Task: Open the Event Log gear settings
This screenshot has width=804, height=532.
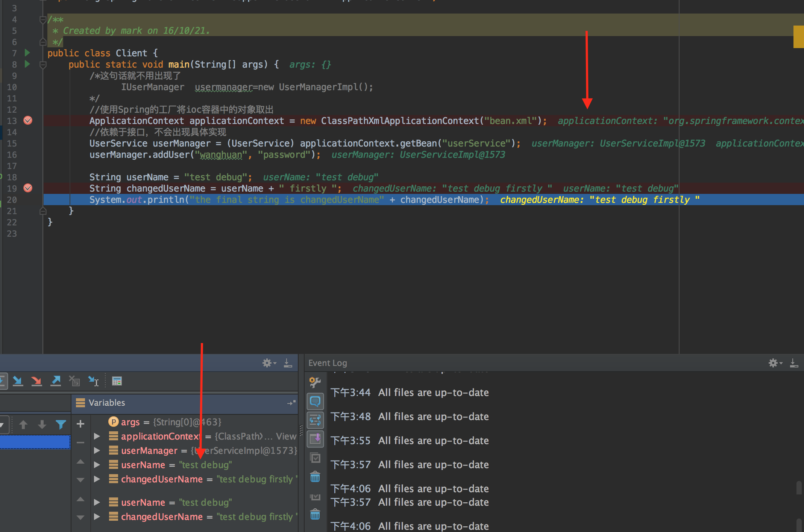Action: (775, 363)
